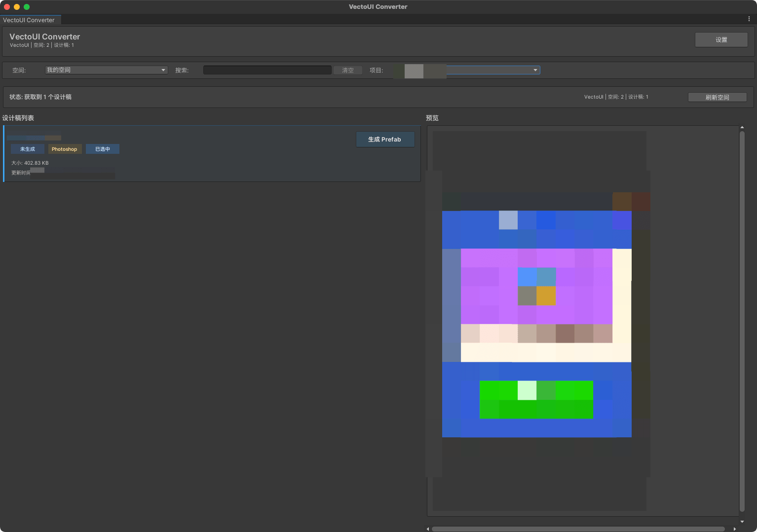Screen dimensions: 757x532
Task: Open the 项目 project dropdown
Action: [466, 70]
